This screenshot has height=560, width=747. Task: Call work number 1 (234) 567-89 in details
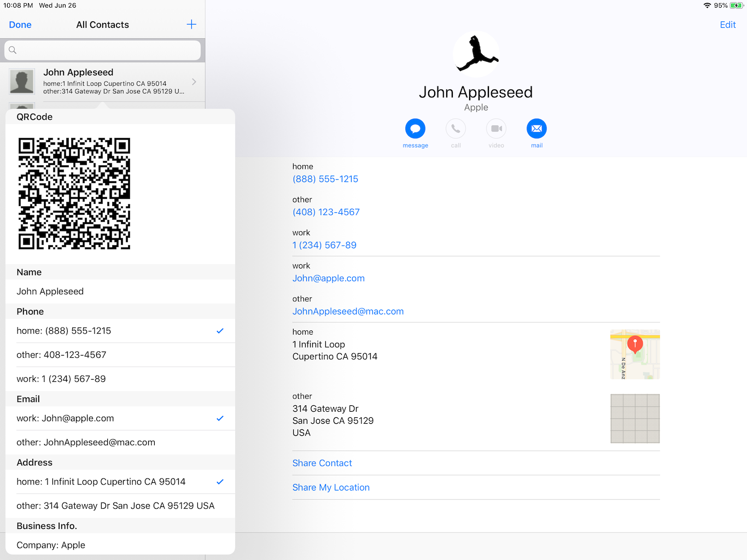pos(324,245)
